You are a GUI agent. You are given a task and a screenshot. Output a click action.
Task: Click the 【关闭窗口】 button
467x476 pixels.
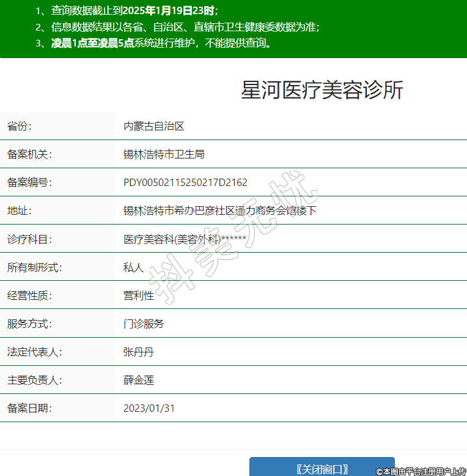pyautogui.click(x=322, y=468)
